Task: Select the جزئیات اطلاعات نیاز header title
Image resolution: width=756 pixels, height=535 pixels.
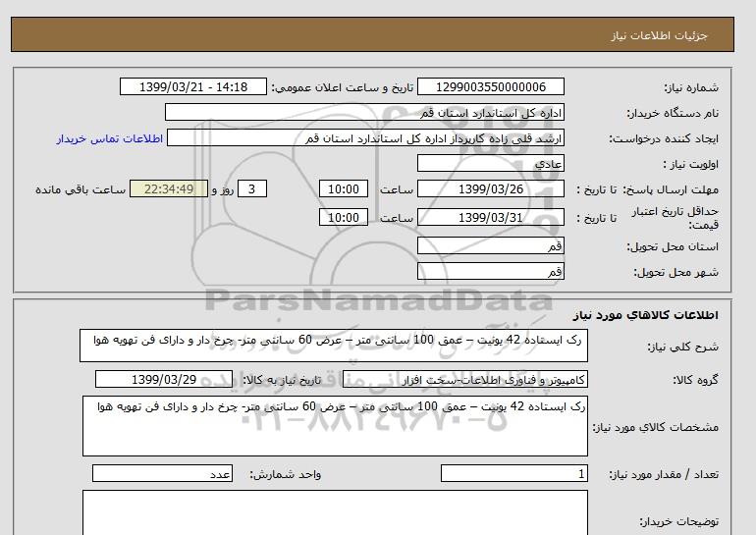Action: (659, 35)
